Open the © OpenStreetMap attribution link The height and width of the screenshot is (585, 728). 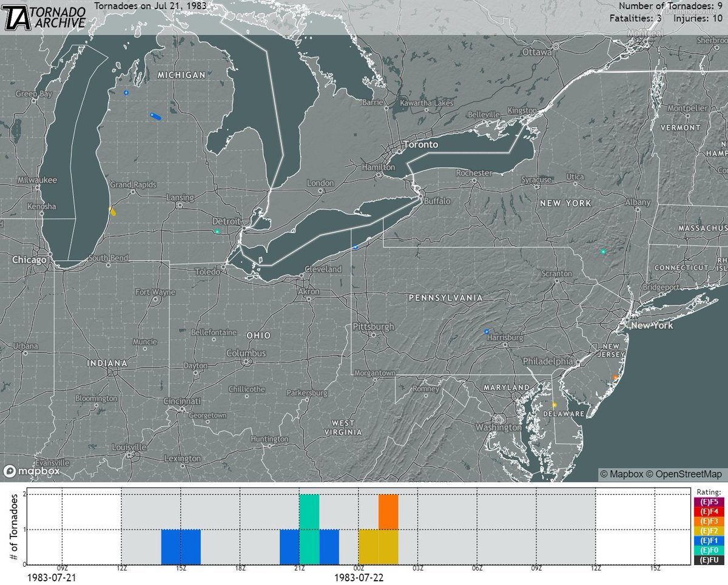(683, 474)
